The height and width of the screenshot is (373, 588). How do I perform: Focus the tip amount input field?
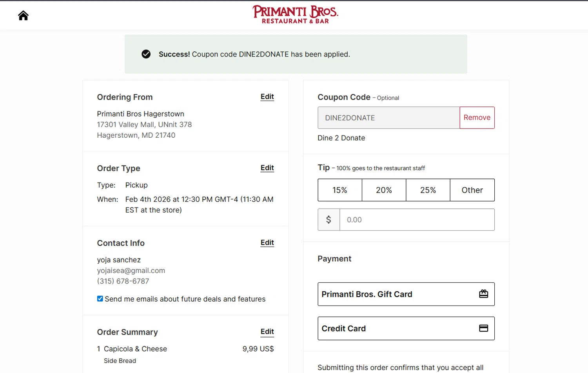coord(417,220)
